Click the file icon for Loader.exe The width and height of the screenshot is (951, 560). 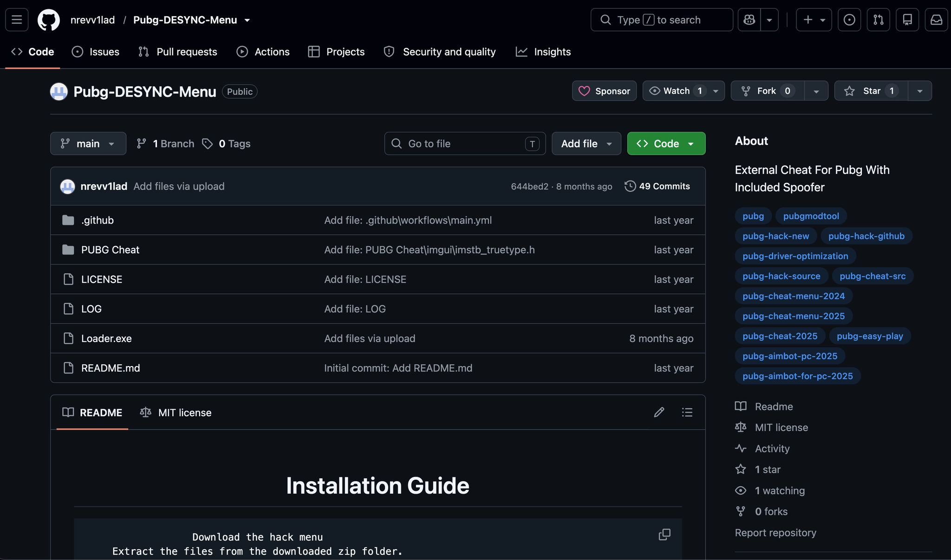(68, 338)
